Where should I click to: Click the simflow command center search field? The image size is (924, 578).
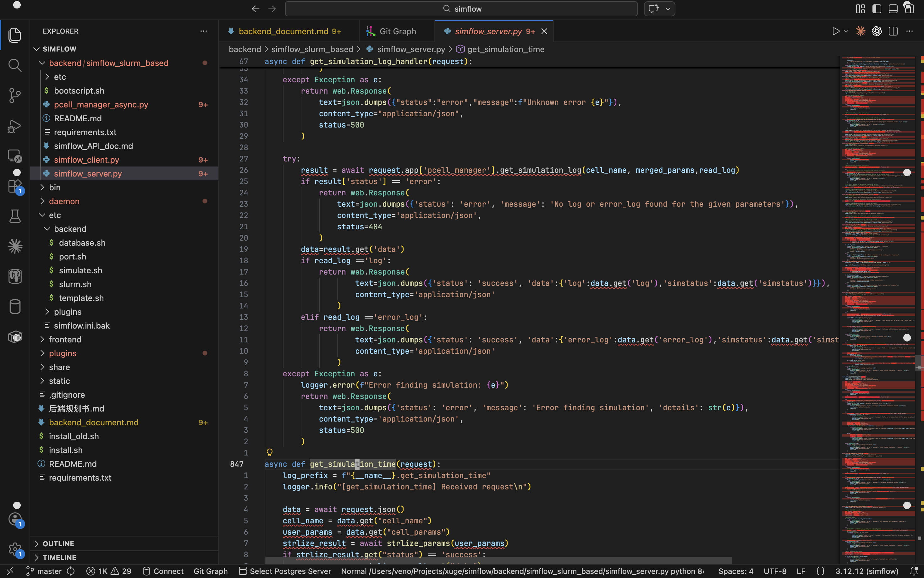pyautogui.click(x=461, y=9)
